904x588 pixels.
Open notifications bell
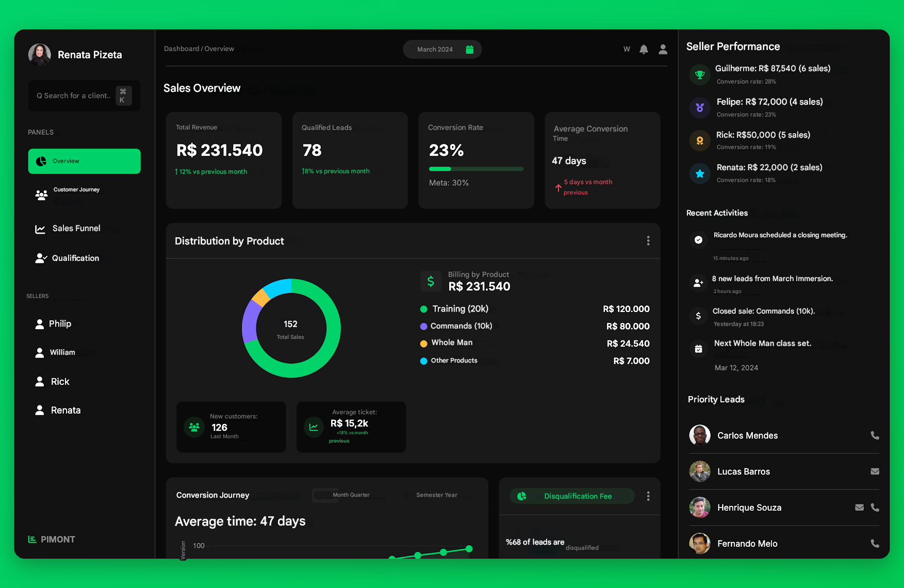644,49
